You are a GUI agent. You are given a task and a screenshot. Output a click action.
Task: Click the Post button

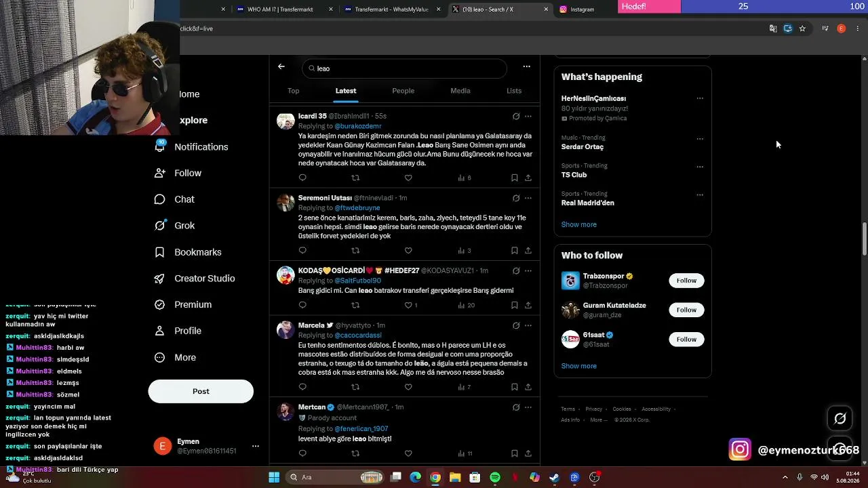click(201, 391)
